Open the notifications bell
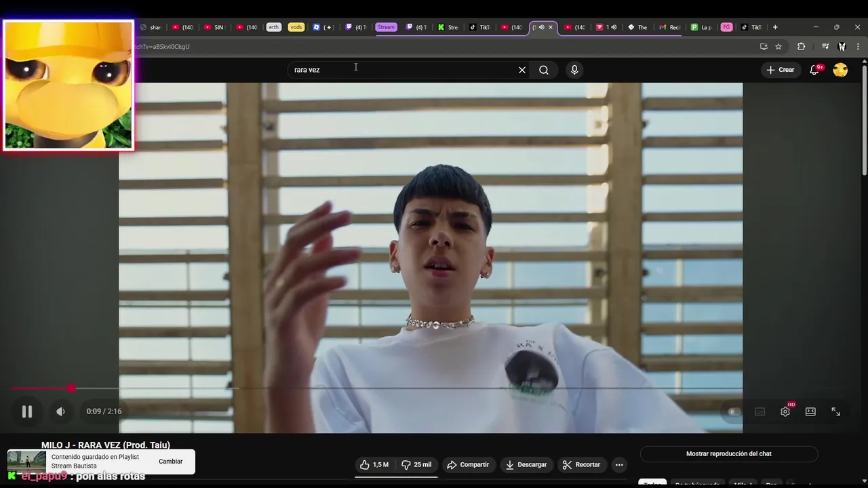 815,70
